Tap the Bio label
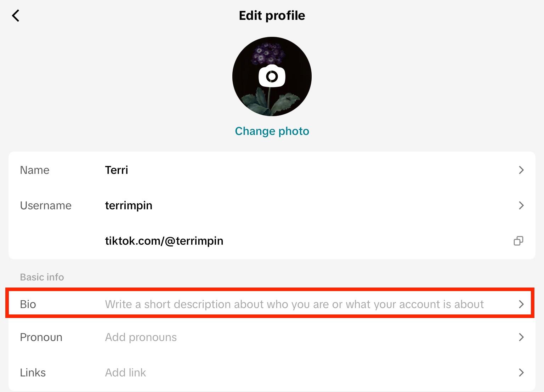 coord(28,304)
